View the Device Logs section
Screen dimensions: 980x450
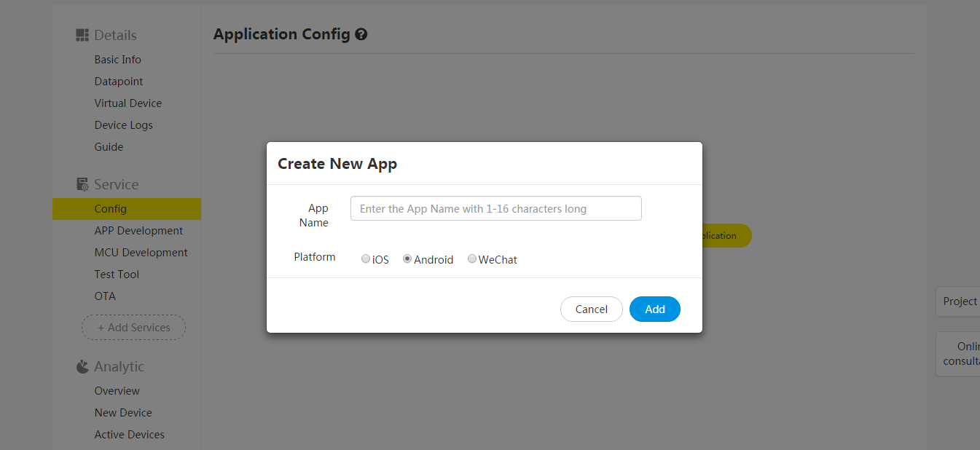pos(123,125)
